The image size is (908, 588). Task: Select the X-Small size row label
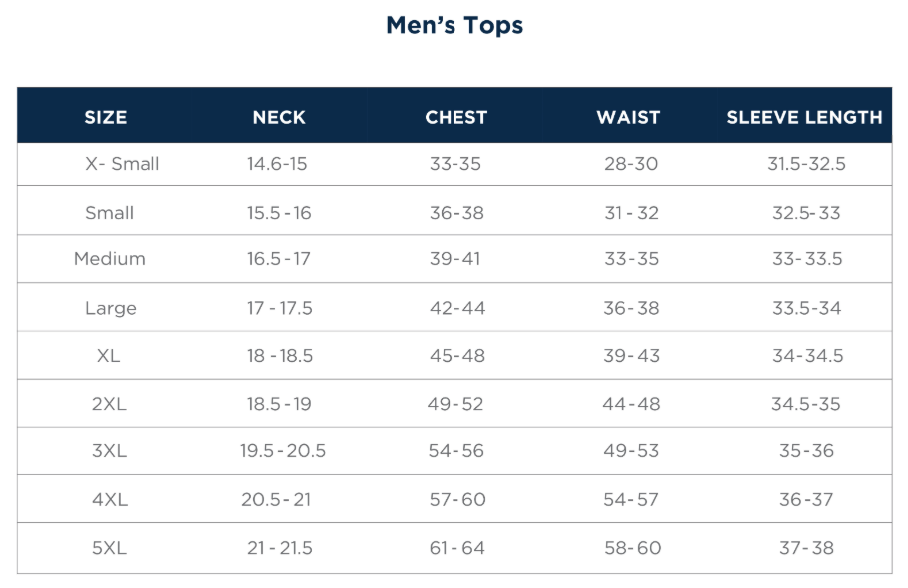[122, 164]
